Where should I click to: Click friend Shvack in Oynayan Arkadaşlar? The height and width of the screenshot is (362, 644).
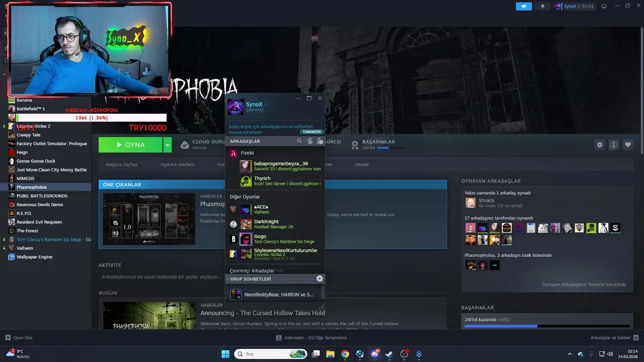pyautogui.click(x=486, y=203)
